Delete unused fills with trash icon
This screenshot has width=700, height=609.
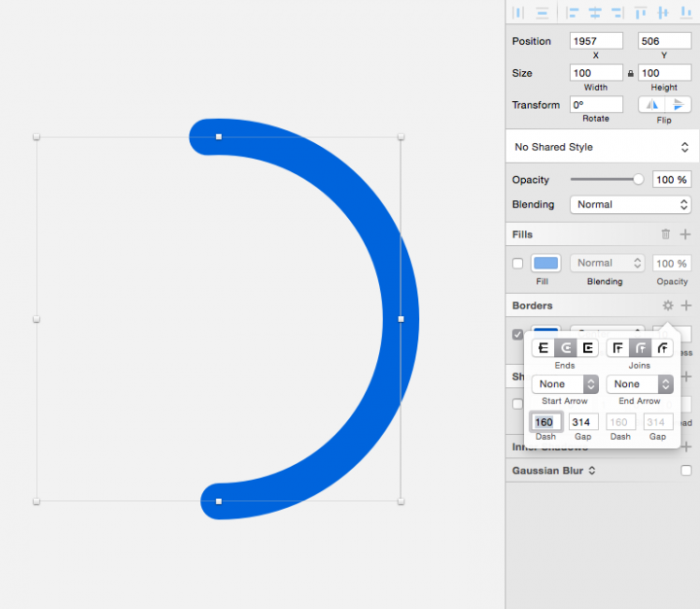(666, 234)
